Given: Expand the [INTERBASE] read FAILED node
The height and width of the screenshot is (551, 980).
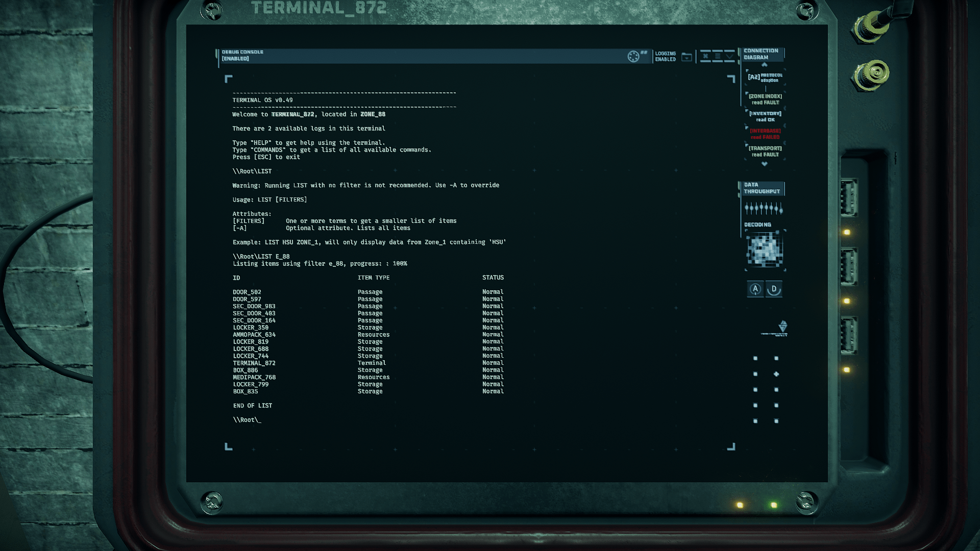Looking at the screenshot, I should [x=765, y=134].
